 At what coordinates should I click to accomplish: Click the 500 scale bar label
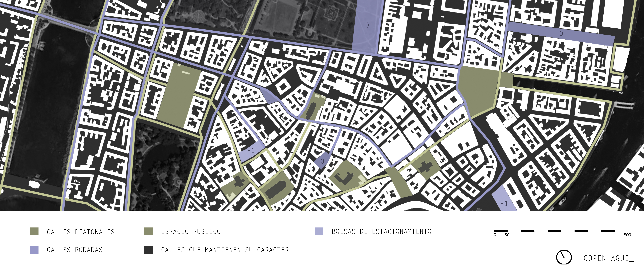[x=628, y=235]
